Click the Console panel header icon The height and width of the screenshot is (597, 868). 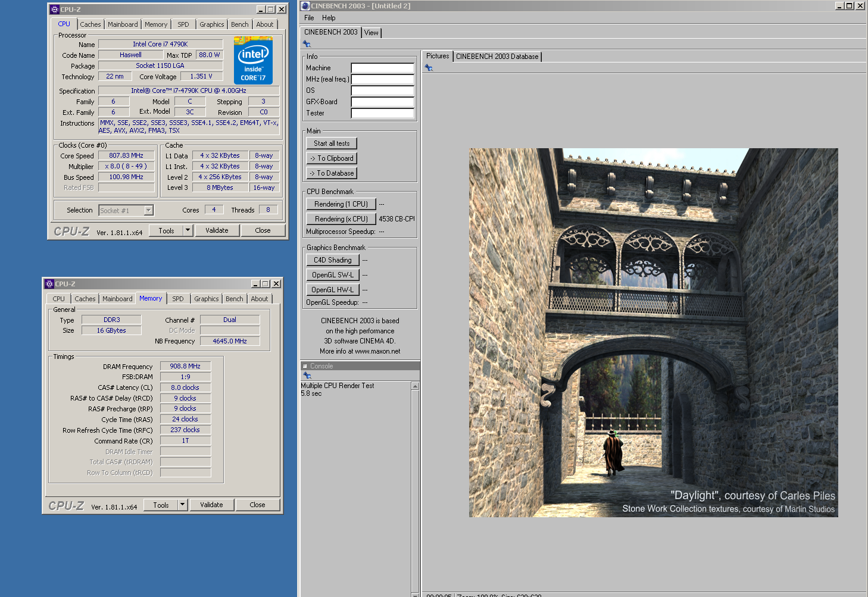[305, 367]
